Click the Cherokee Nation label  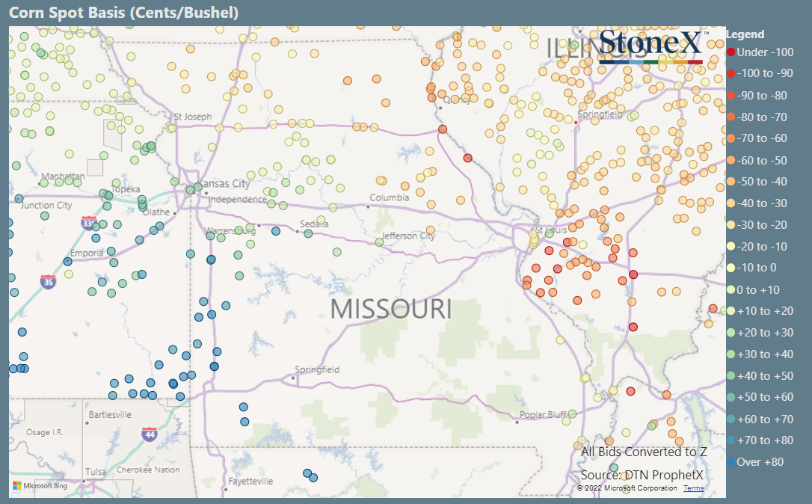coord(148,470)
